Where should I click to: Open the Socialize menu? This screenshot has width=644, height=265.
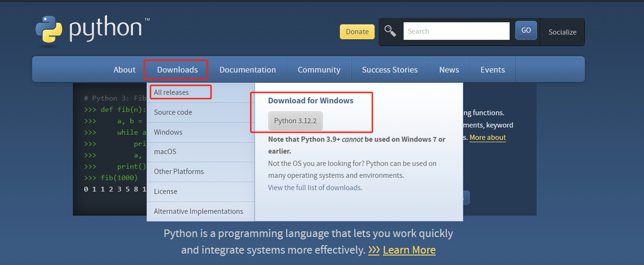pos(562,32)
